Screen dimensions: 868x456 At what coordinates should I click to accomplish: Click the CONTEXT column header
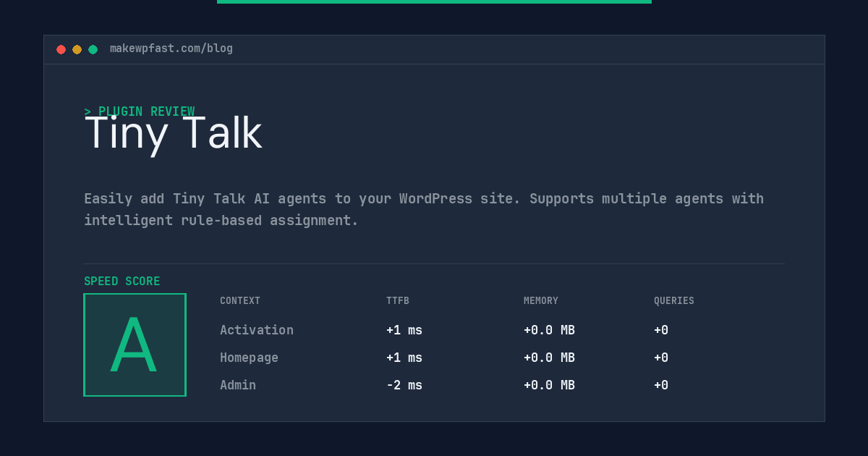tap(240, 301)
